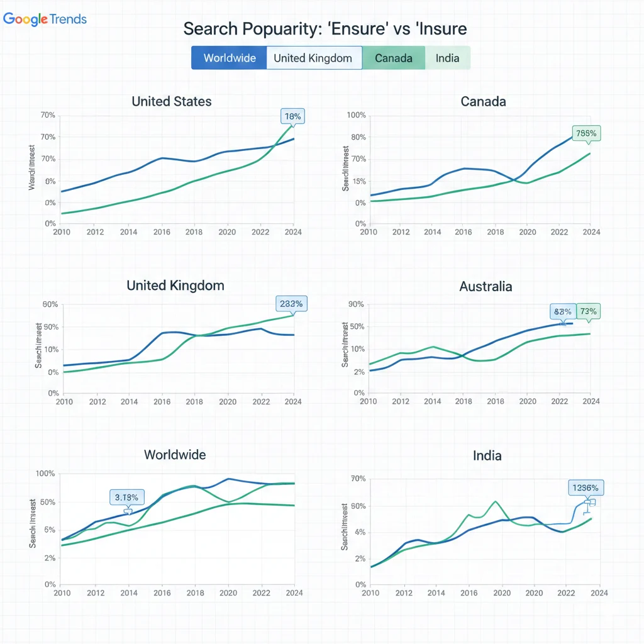
Task: Click the United States chart title
Action: click(172, 101)
